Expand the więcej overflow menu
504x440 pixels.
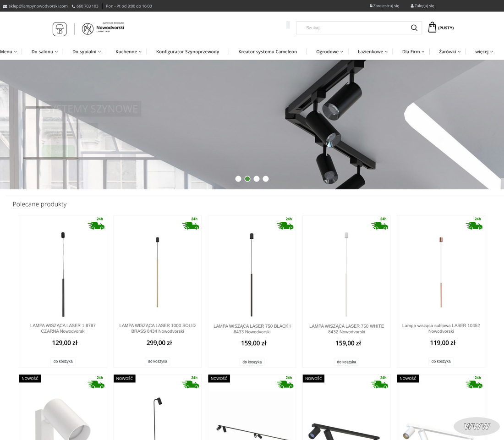click(484, 52)
